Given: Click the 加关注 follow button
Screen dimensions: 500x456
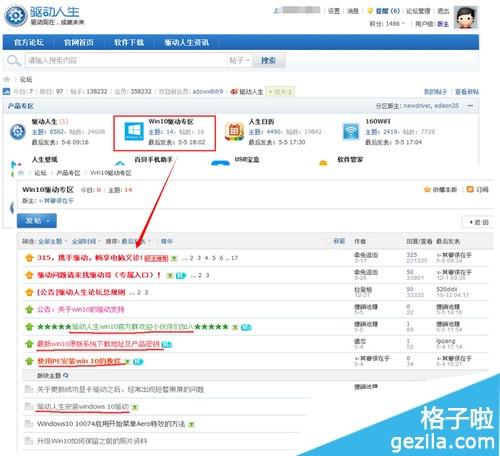Looking at the screenshot, I should (280, 91).
